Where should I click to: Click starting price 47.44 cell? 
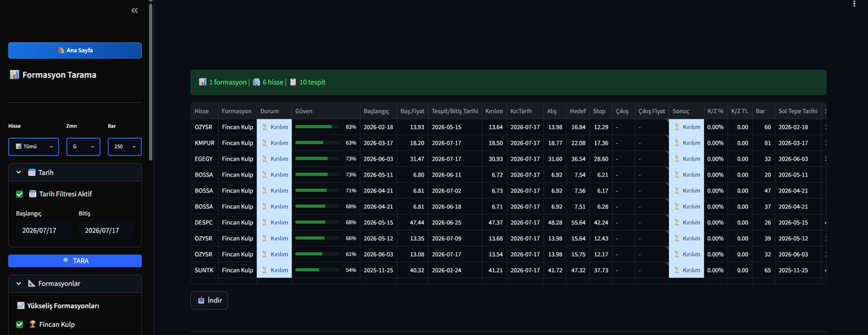coord(412,223)
